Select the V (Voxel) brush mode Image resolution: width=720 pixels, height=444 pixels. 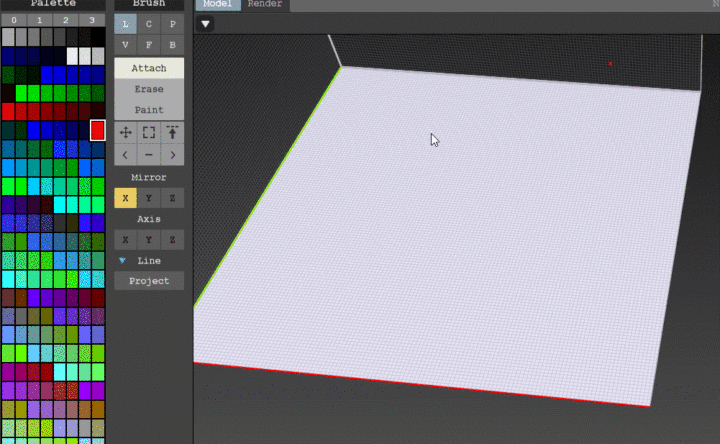125,45
